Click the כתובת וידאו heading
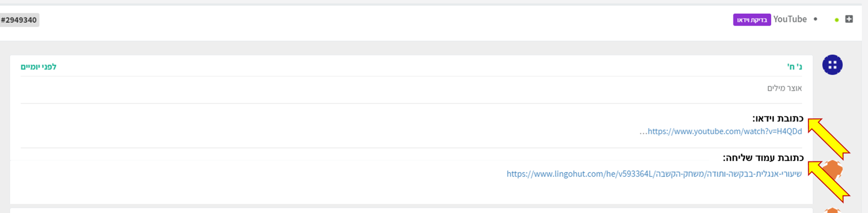Image resolution: width=868 pixels, height=213 pixels. (778, 118)
